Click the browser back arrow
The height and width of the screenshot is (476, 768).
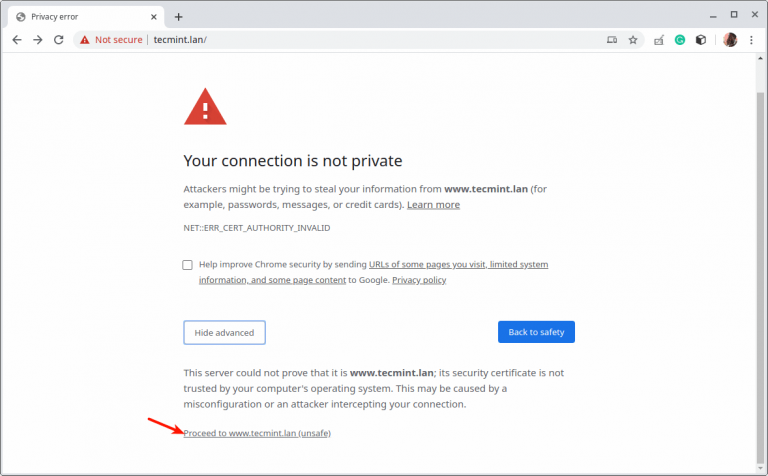point(17,40)
